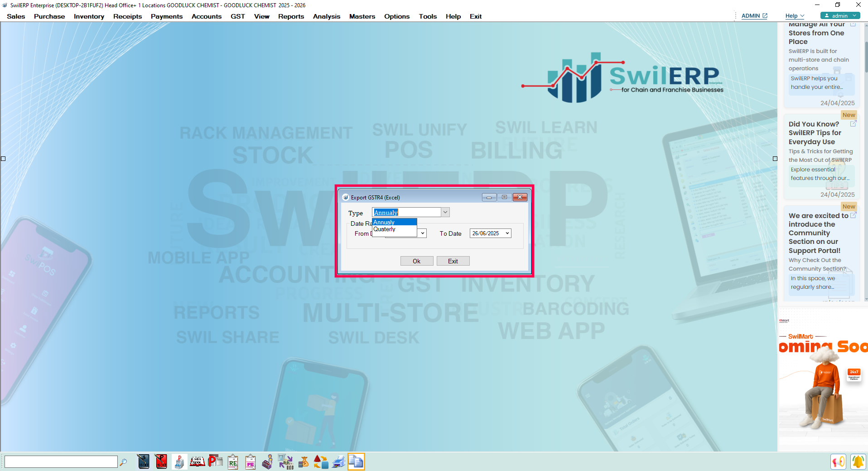Open the Analysis menu

(x=326, y=16)
